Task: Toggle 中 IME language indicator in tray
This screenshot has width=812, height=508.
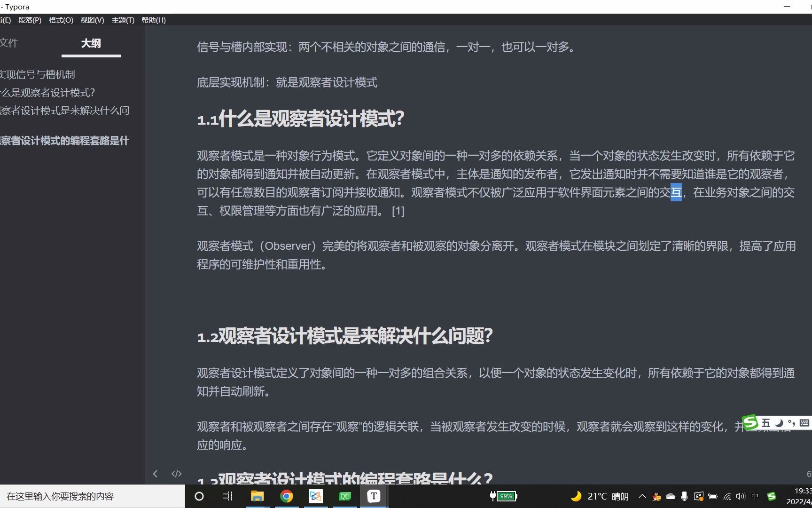Action: [x=755, y=496]
